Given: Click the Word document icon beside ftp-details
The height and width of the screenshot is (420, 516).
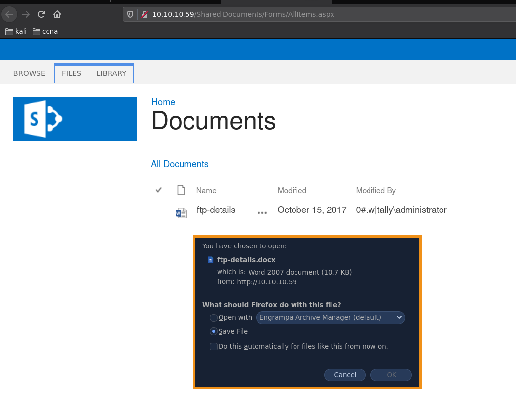Looking at the screenshot, I should [x=181, y=212].
